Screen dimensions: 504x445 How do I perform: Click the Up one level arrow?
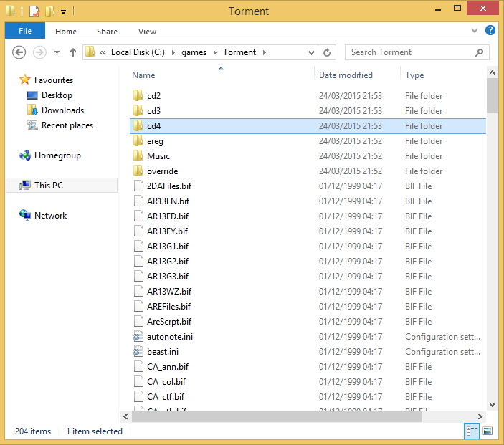point(72,52)
